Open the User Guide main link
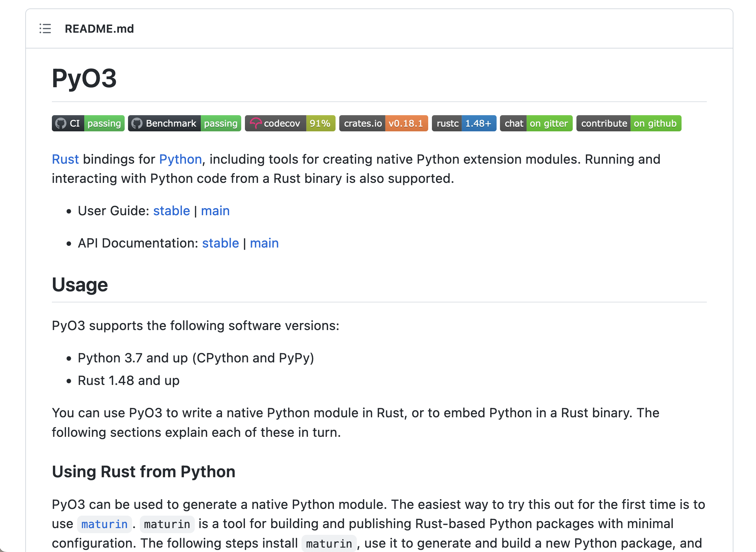Viewport: 756px width, 552px height. coord(215,211)
